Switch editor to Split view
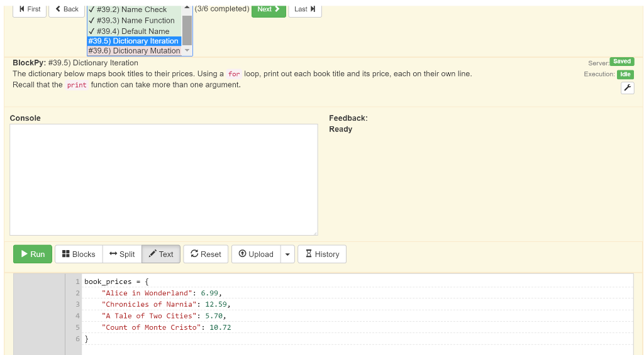 pos(122,254)
